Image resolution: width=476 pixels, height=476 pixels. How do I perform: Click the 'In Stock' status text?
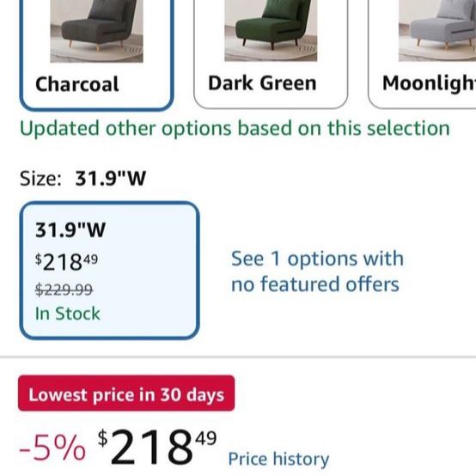click(67, 314)
